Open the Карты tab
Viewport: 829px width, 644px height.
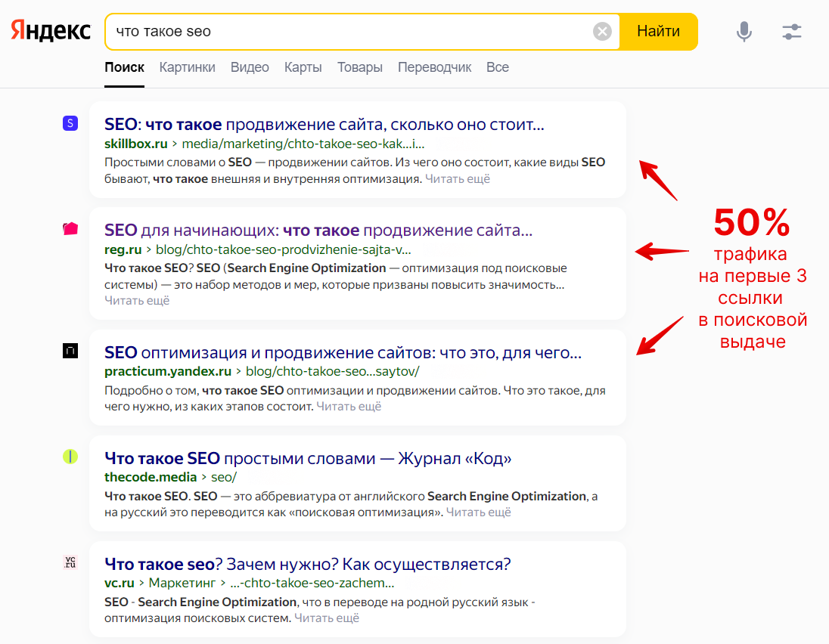click(x=303, y=67)
